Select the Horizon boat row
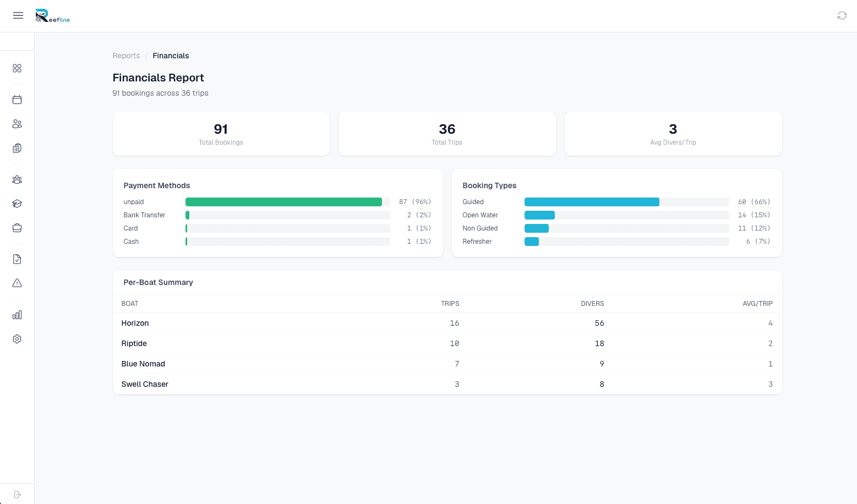Viewport: 857px width, 504px height. 447,323
